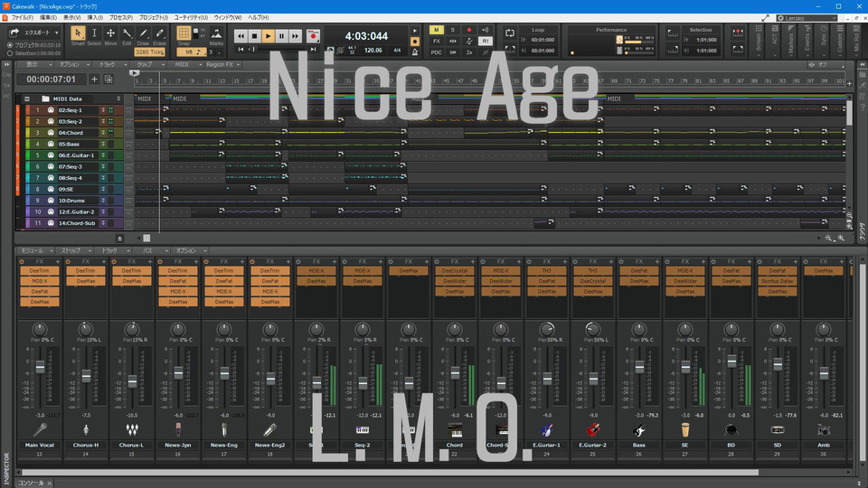This screenshot has width=868, height=488.
Task: Toggle global Solo S button
Action: pyautogui.click(x=452, y=30)
